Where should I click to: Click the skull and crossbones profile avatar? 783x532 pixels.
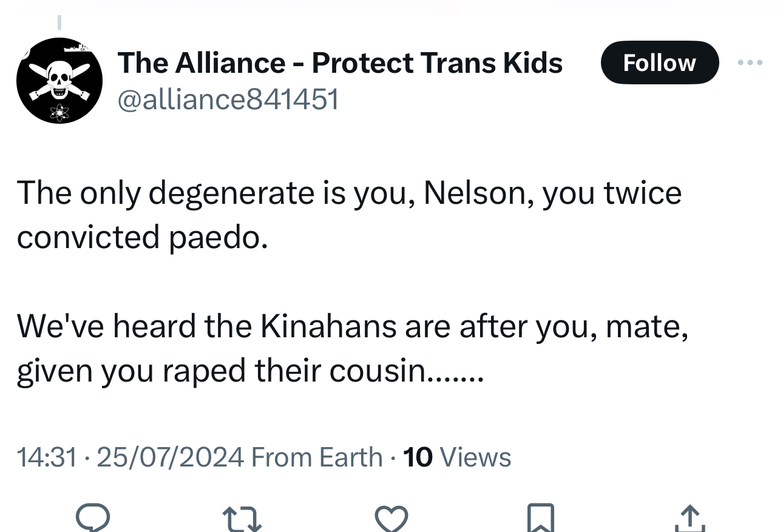point(59,80)
